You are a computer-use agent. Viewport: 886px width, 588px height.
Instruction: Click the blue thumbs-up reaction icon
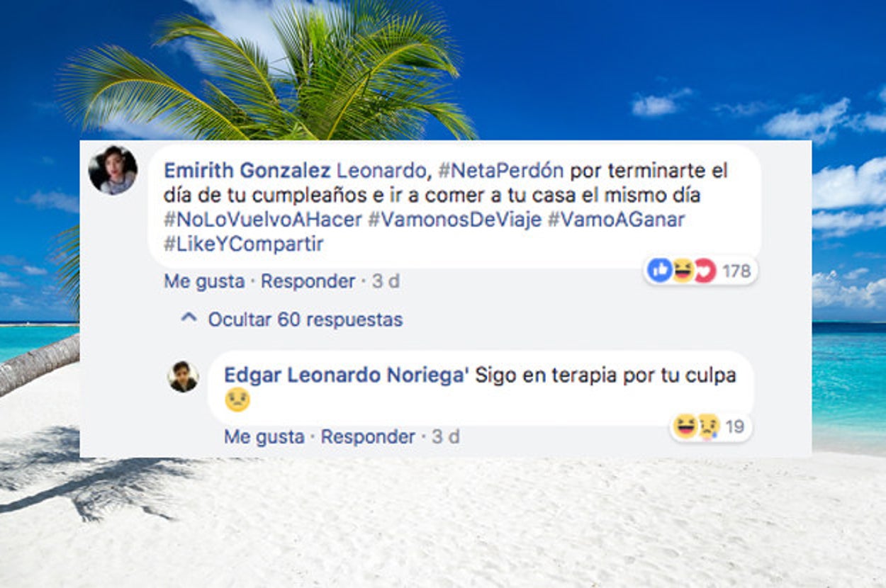click(x=660, y=270)
